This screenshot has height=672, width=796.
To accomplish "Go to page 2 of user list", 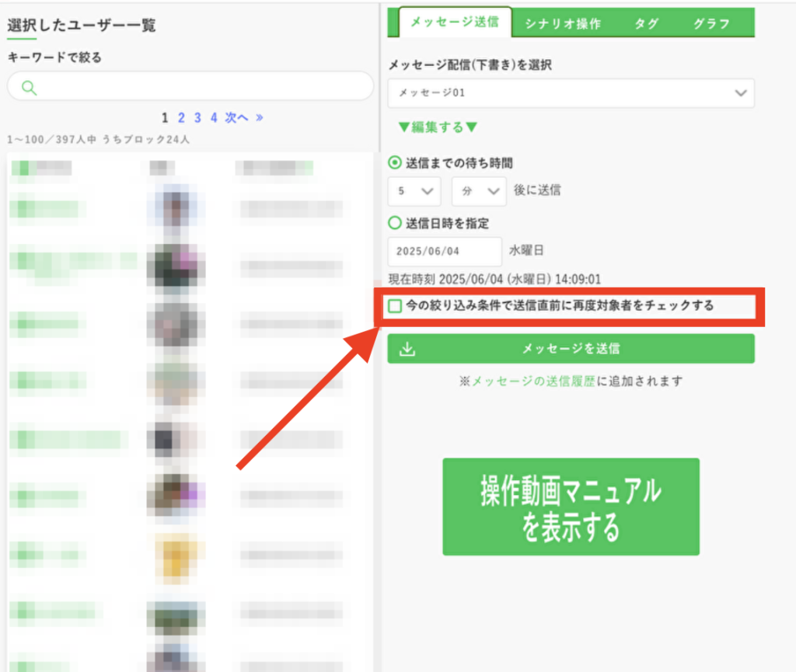I will 181,118.
